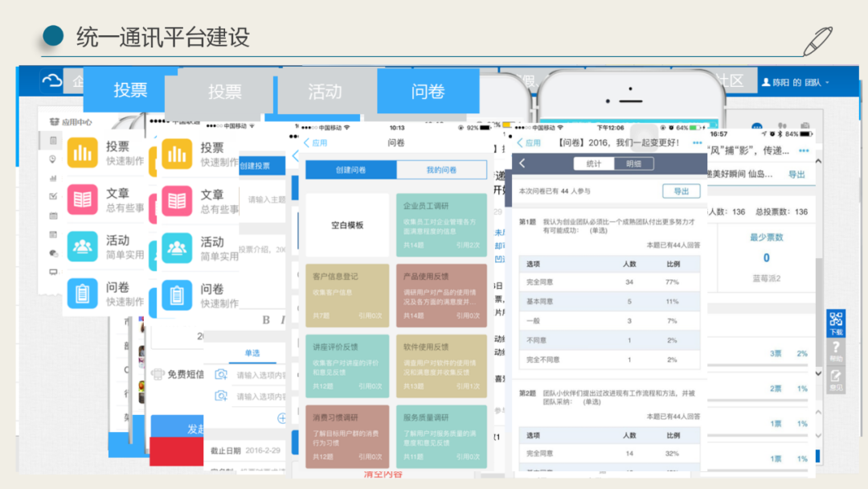This screenshot has width=868, height=489.
Task: Click the 创建投票 header bar
Action: tap(262, 166)
